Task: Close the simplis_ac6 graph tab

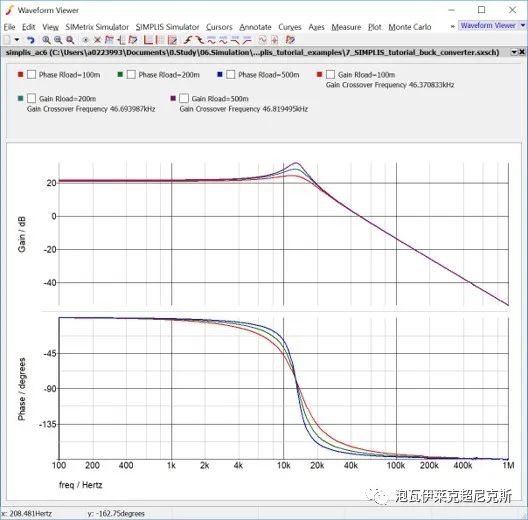Action: click(522, 52)
